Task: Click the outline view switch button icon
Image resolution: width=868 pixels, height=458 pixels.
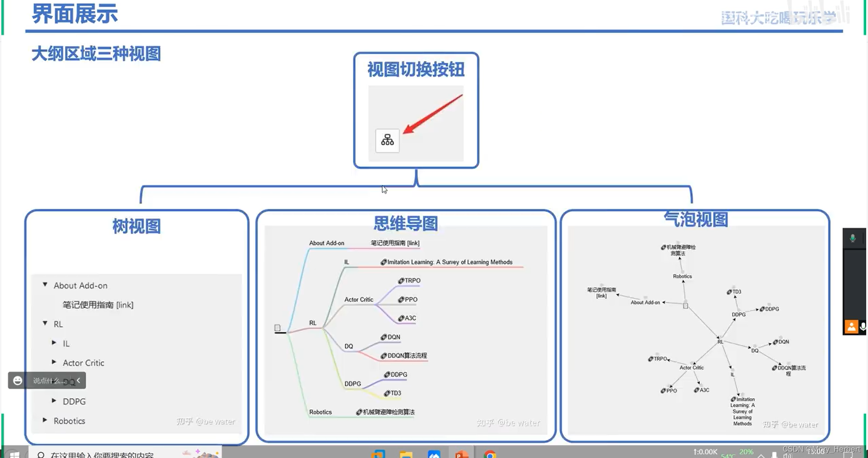Action: (x=387, y=140)
